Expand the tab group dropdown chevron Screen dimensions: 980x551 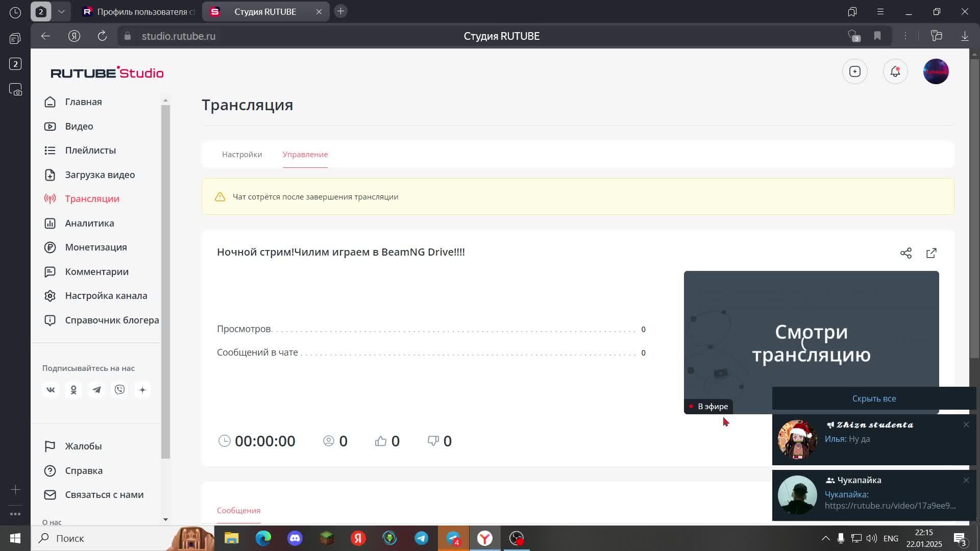61,11
